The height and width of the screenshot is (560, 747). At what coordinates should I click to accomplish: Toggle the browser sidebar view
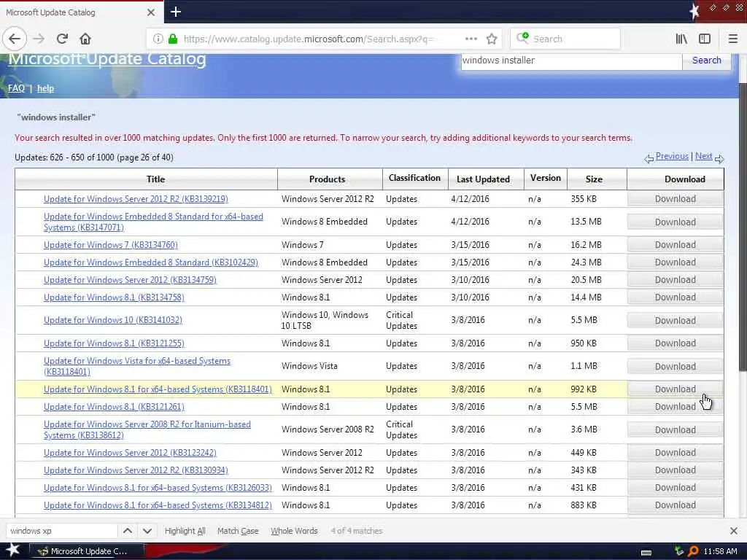pyautogui.click(x=704, y=39)
